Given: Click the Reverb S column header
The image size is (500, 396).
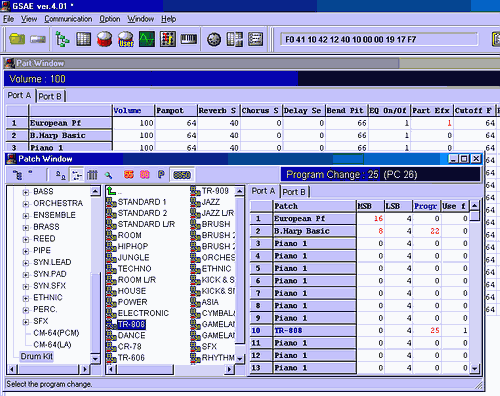Looking at the screenshot, I should pos(218,111).
